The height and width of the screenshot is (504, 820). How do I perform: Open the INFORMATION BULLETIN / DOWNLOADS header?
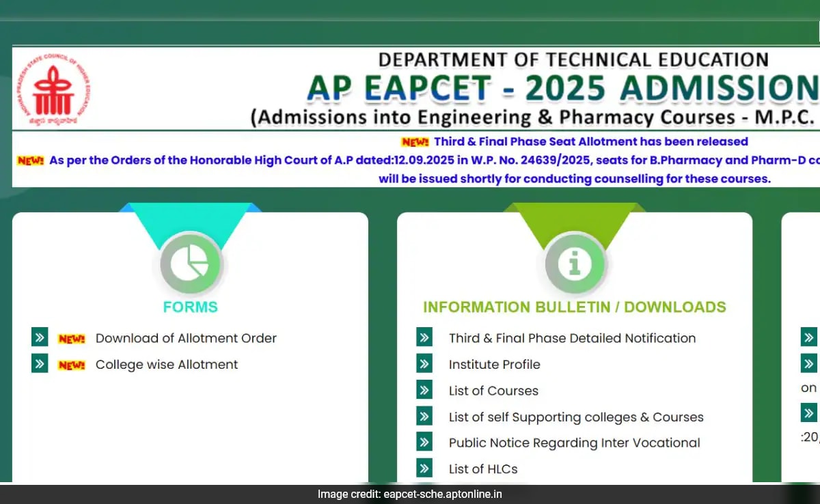pos(575,307)
